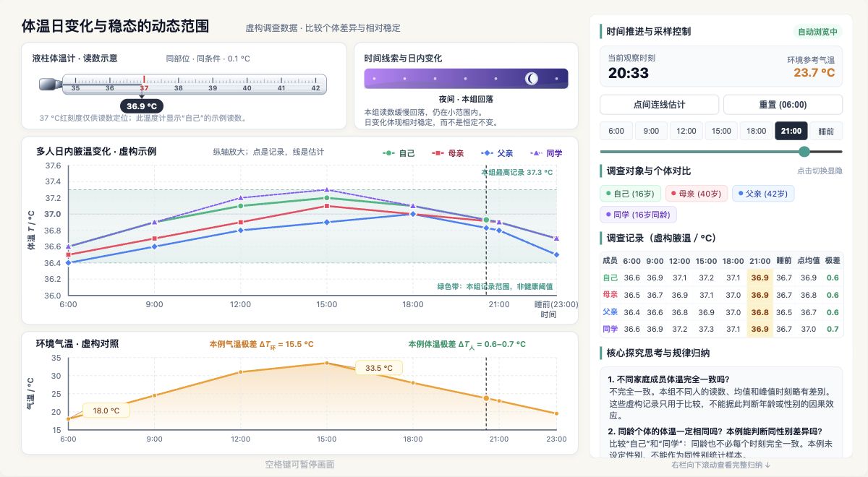Click the 父亲 legend marker in the chart

pos(487,153)
